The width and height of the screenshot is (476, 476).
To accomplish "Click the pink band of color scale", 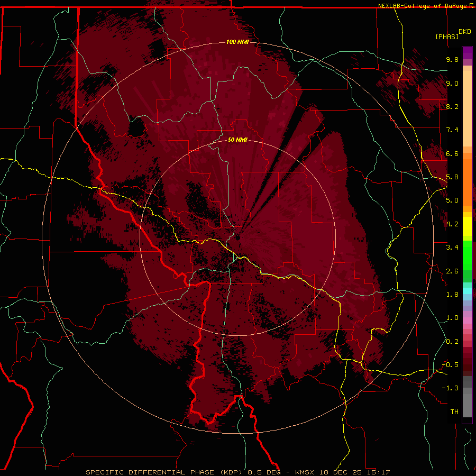I will point(467,321).
